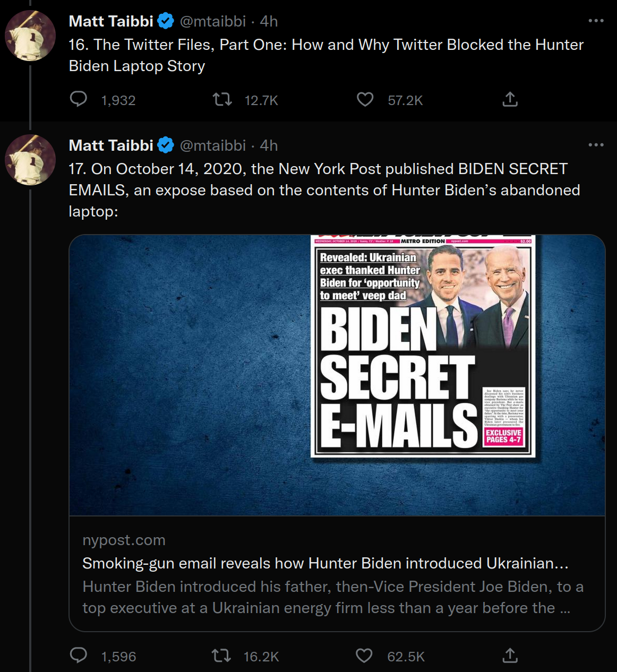Viewport: 617px width, 672px height.
Task: Share tweet 17 via bottom share icon
Action: pos(510,656)
